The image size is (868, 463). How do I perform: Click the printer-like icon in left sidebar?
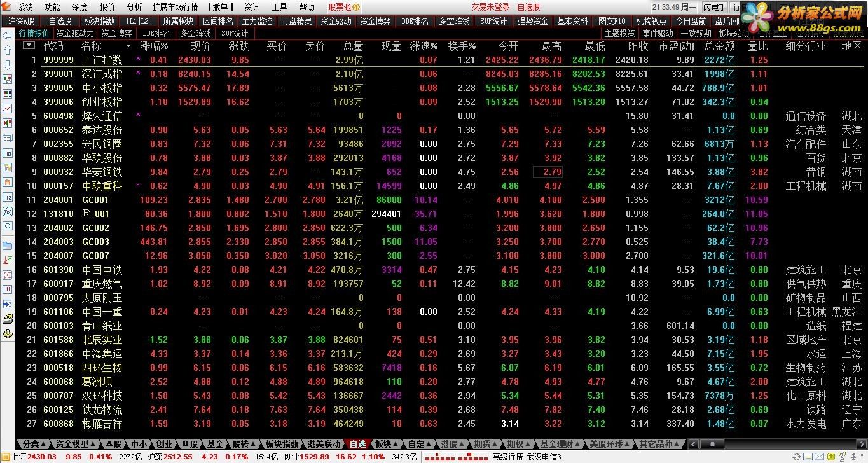(x=7, y=318)
